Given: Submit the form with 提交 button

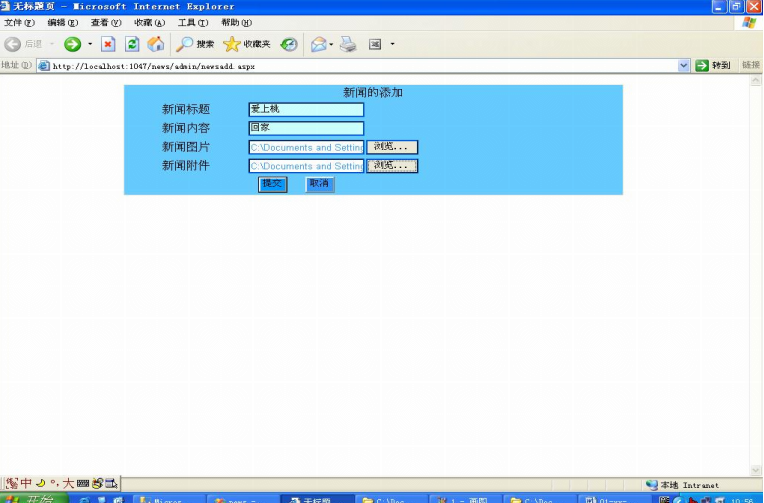Looking at the screenshot, I should point(272,184).
